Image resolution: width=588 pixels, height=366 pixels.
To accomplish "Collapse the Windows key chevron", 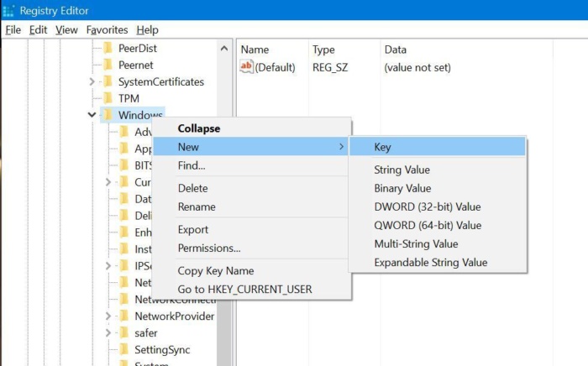I will pos(92,115).
